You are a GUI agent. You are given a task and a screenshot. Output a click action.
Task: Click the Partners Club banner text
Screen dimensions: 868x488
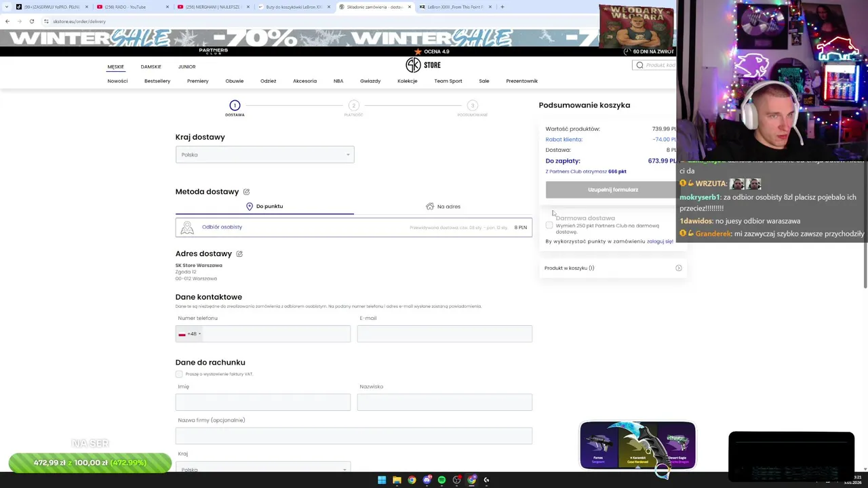tap(213, 51)
